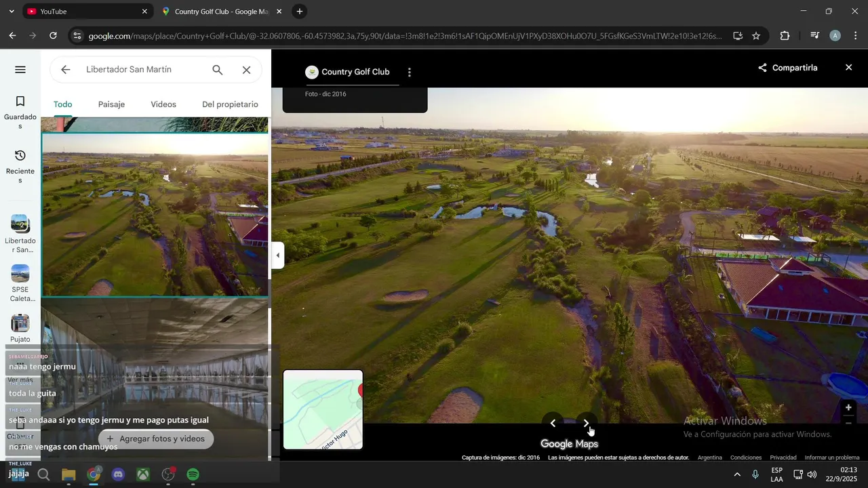Open the Condiciones link
Viewport: 868px width, 488px height.
(x=746, y=457)
